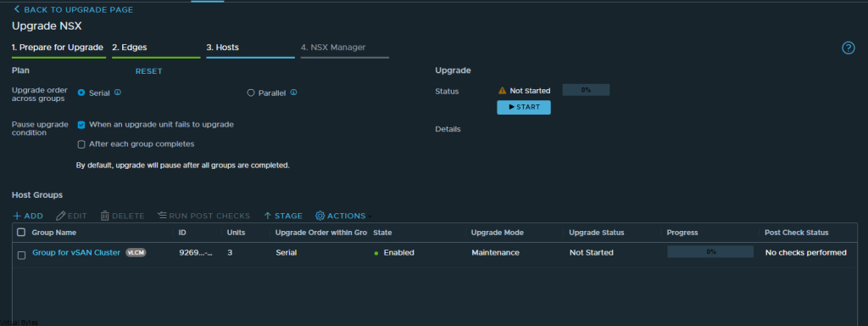Viewport: 868px width, 326px height.
Task: Add a new host group
Action: pos(28,216)
